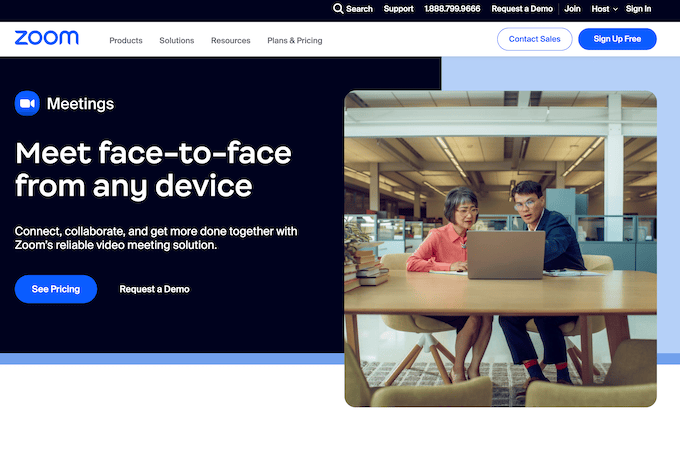
Task: Click the office meeting photo
Action: [500, 249]
